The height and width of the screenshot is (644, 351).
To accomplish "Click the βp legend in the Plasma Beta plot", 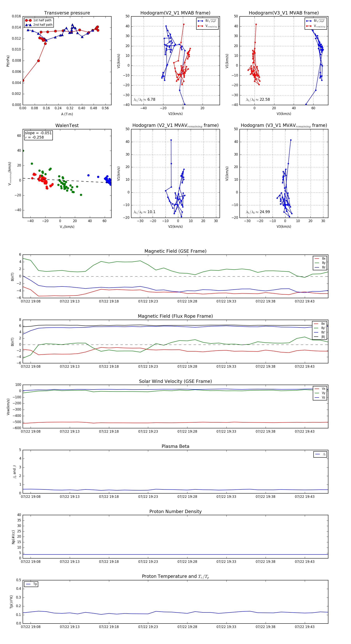I will [320, 454].
